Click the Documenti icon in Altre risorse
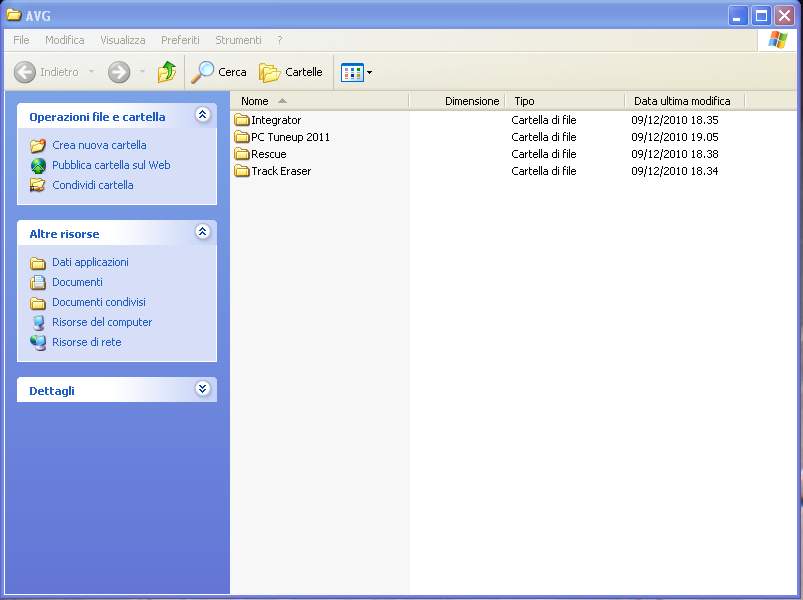Image resolution: width=803 pixels, height=600 pixels. click(38, 282)
